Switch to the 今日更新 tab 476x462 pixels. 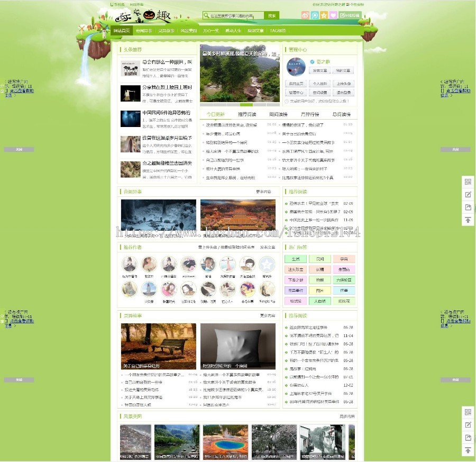[216, 114]
